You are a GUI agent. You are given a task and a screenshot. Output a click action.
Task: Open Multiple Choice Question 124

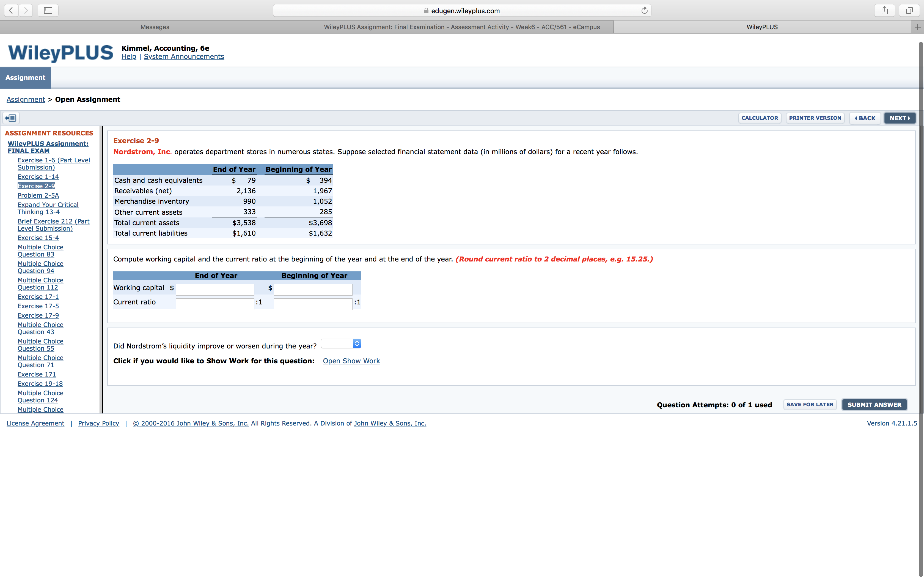point(40,396)
